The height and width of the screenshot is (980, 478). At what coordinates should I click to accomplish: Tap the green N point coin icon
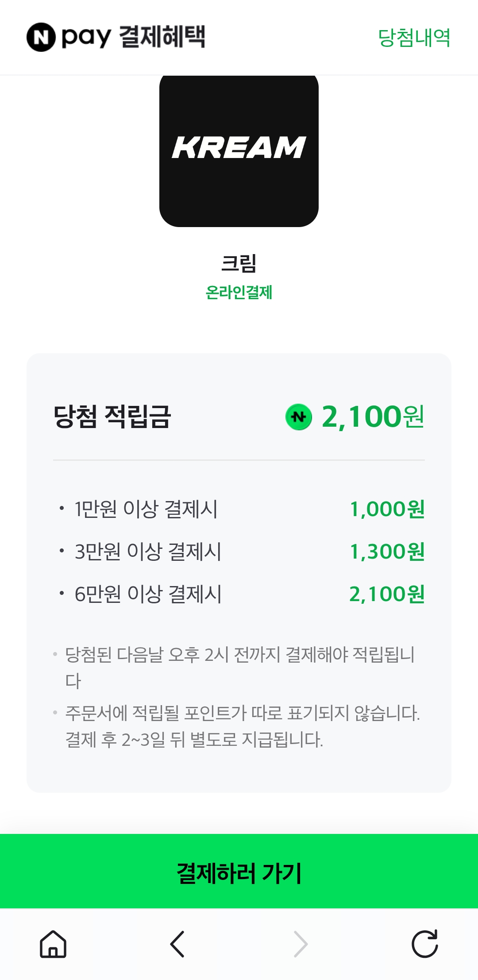299,417
